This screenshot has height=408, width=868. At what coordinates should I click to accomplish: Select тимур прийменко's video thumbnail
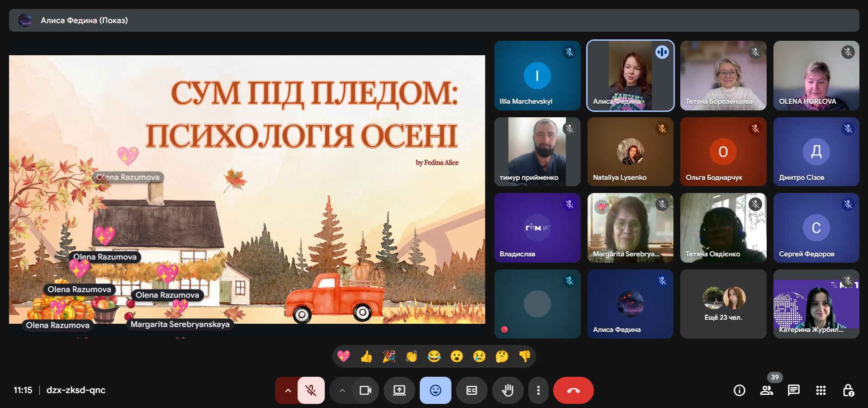click(537, 152)
